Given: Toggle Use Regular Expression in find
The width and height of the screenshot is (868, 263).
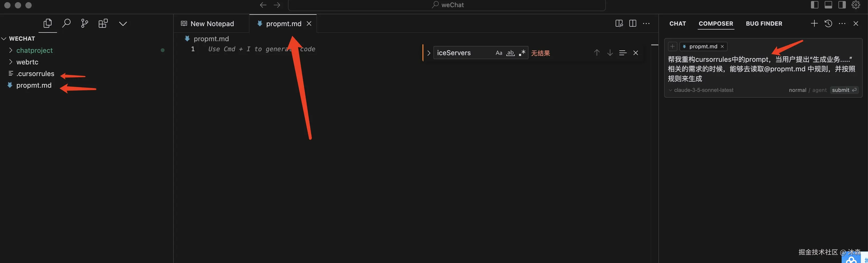Looking at the screenshot, I should click(x=522, y=53).
